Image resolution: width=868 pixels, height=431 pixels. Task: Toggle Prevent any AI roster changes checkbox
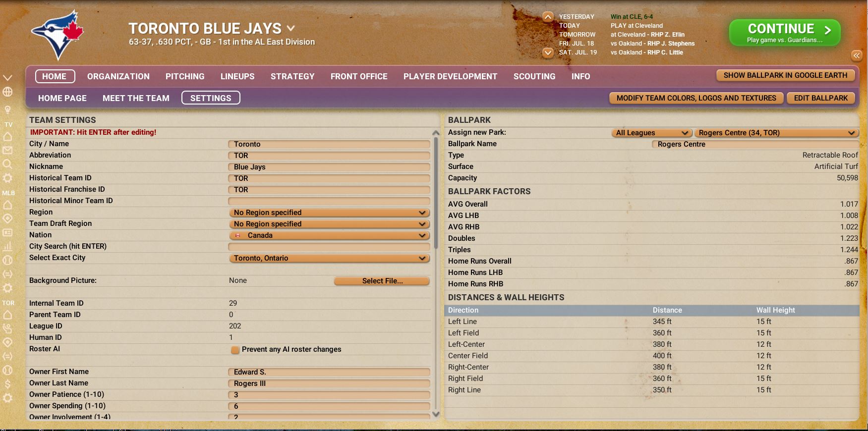(235, 350)
